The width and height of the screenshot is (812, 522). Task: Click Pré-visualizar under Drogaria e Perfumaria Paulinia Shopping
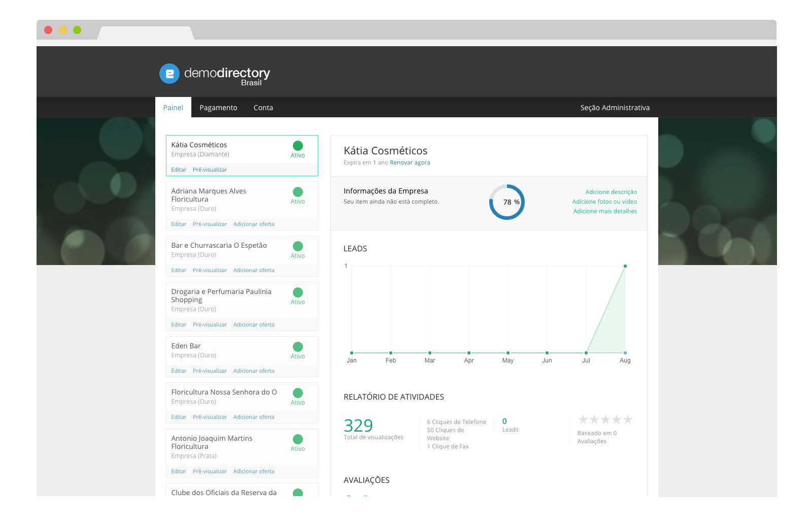click(210, 324)
